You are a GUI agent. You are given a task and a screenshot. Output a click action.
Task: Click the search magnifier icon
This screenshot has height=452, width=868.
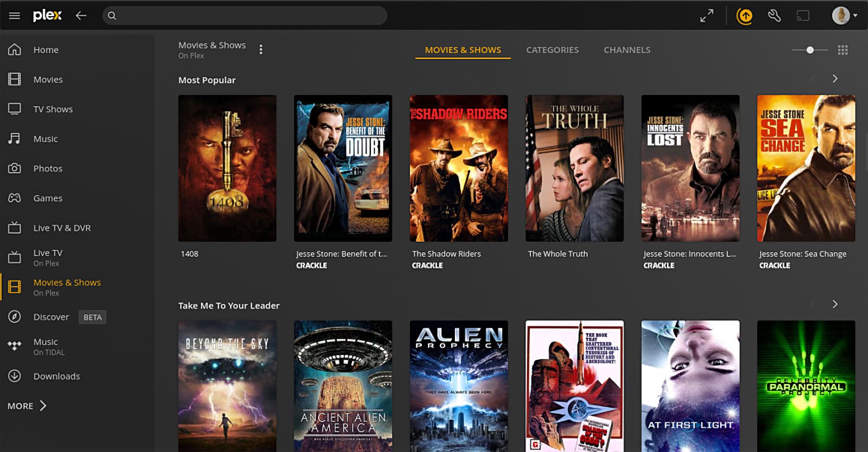point(112,16)
